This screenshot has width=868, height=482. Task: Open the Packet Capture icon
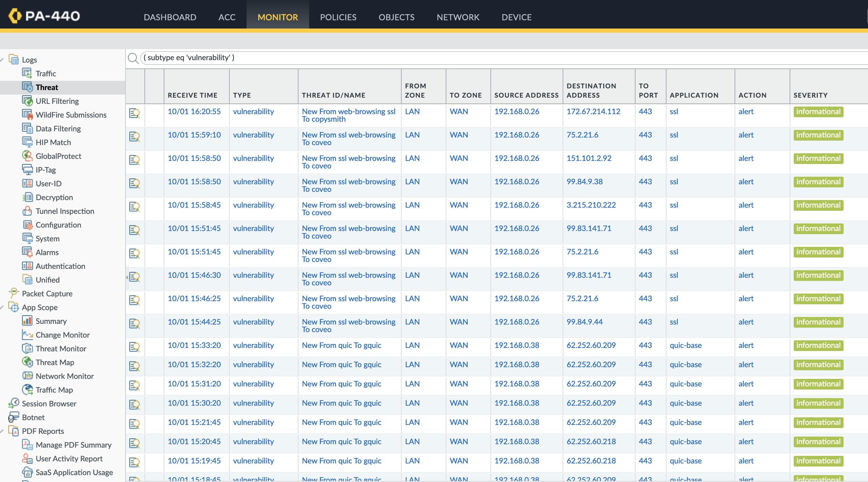(14, 293)
